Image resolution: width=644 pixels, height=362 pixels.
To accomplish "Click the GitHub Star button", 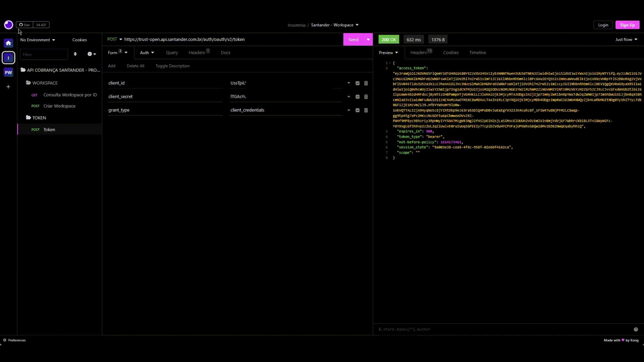I will [x=24, y=25].
